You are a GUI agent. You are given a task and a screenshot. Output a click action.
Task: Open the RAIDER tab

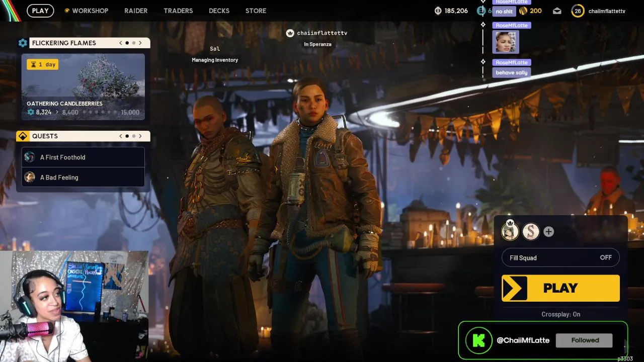[x=136, y=11]
